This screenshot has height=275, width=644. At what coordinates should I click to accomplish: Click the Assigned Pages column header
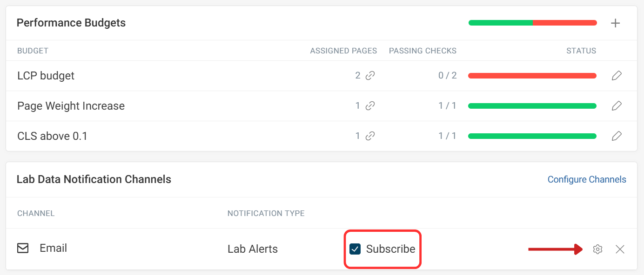click(x=343, y=51)
